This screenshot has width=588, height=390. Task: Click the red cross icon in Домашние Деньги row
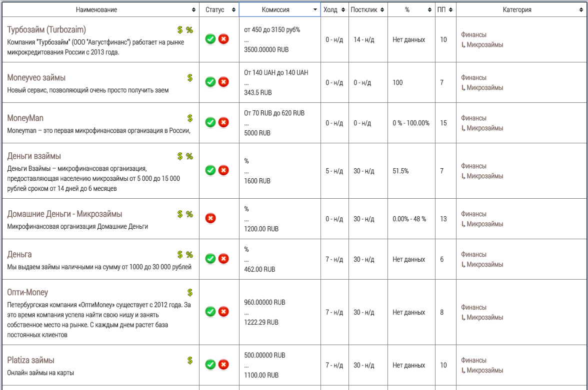tap(210, 218)
